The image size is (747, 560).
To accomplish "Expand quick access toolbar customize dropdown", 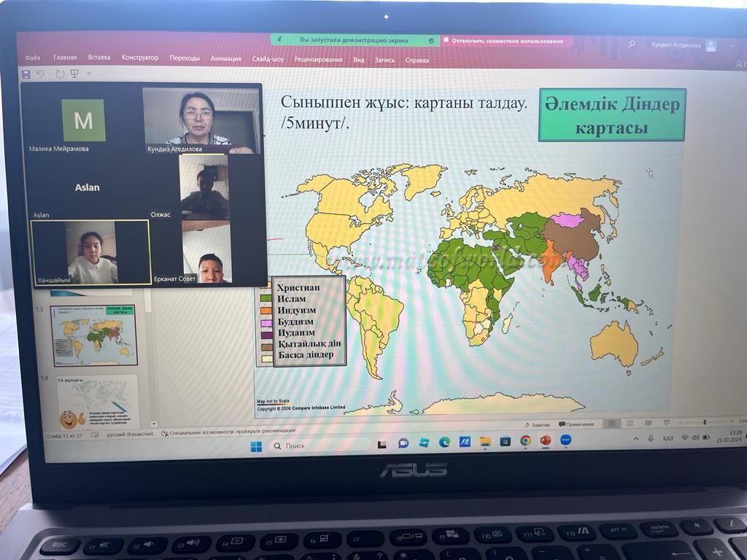I will [90, 74].
